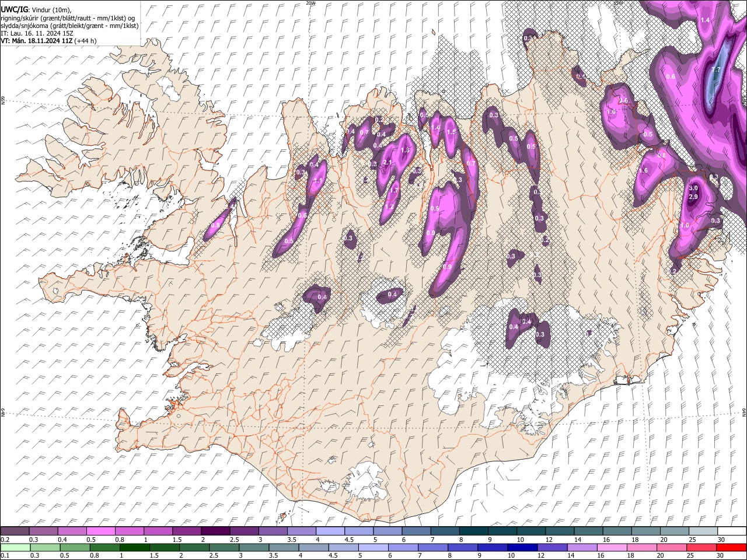This screenshot has width=747, height=560.
Task: Click the bright pink 0.5–0.8 swatch, top scale
Action: pos(101,531)
